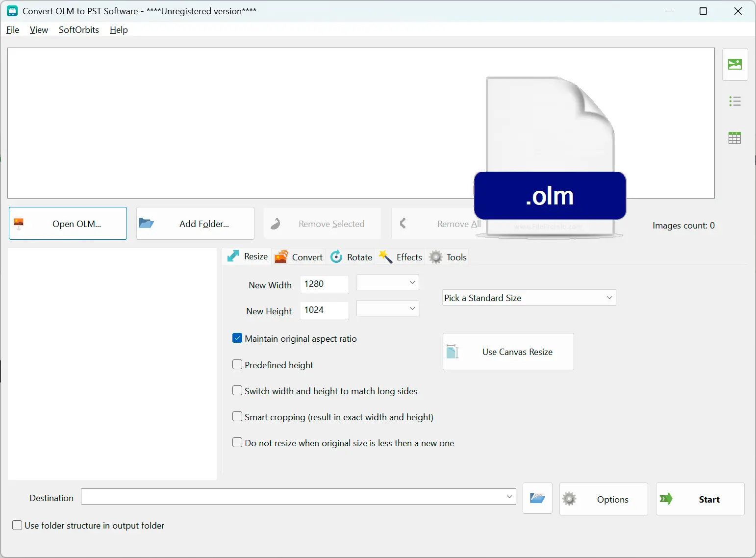Click the Options gear icon
The image size is (756, 558).
point(569,499)
